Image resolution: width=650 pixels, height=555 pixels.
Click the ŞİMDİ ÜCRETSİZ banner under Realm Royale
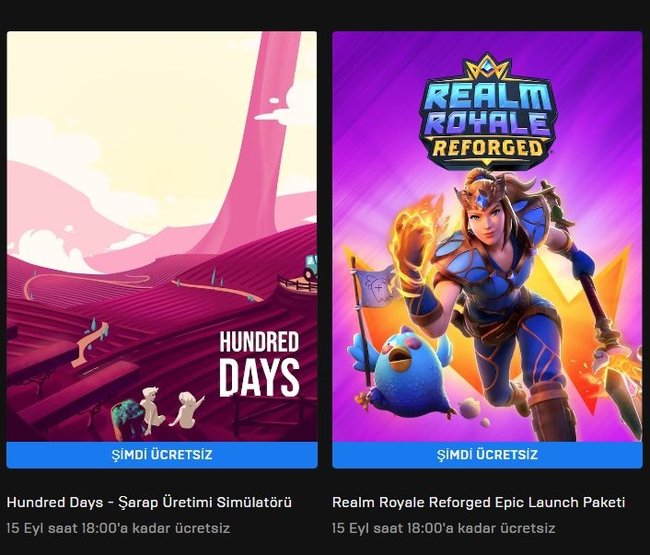487,455
